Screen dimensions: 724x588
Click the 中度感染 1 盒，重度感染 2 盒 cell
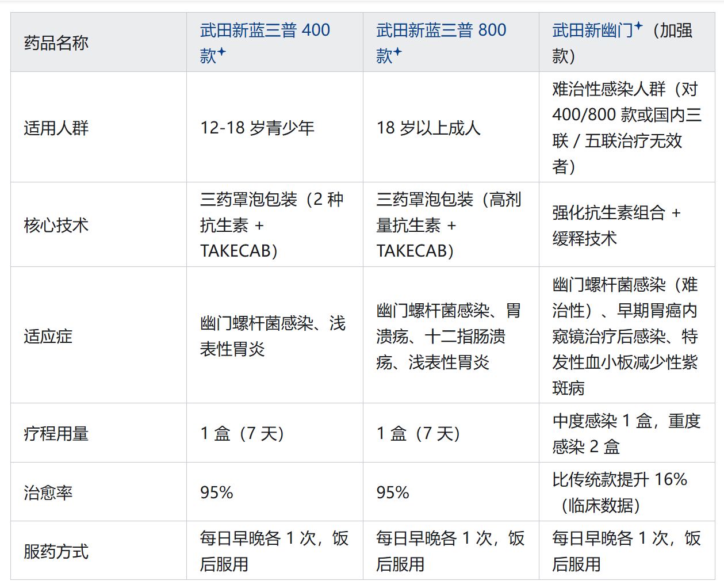[626, 433]
